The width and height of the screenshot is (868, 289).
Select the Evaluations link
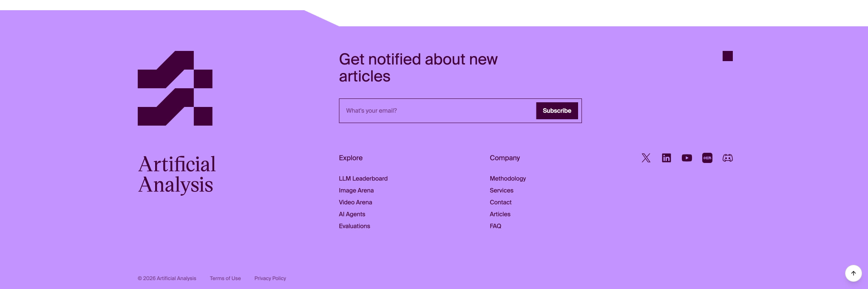coord(355,226)
